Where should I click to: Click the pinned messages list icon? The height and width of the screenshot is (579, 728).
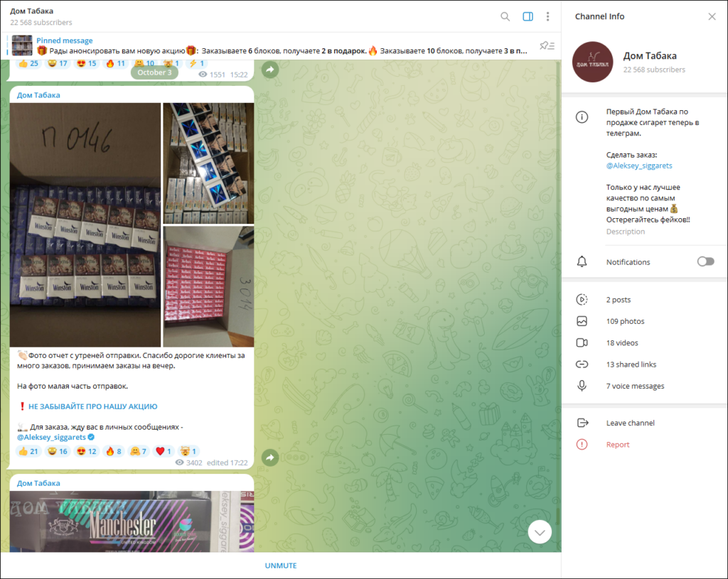pyautogui.click(x=546, y=45)
